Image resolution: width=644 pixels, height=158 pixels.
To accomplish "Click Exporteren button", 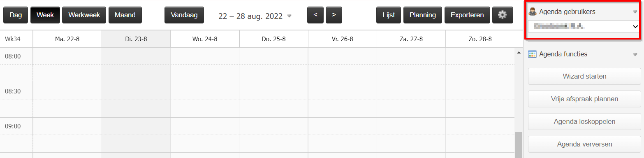I will click(x=467, y=15).
